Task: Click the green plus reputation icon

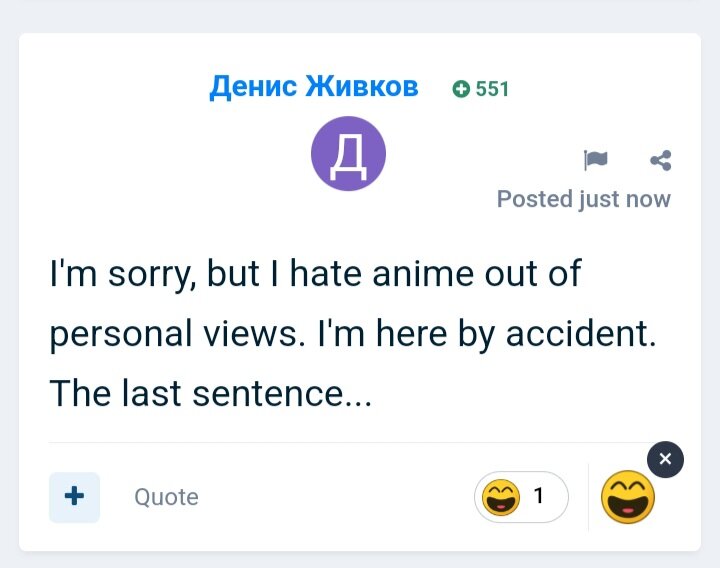Action: [461, 89]
